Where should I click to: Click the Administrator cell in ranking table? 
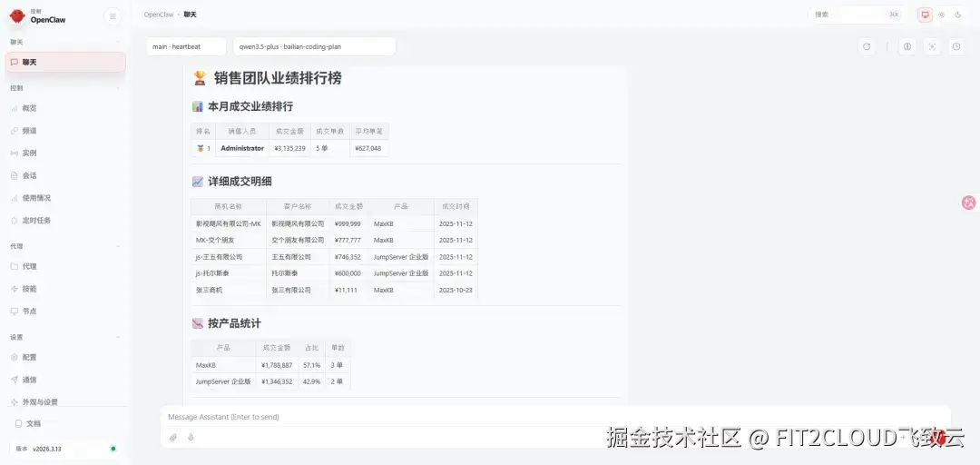coord(242,148)
